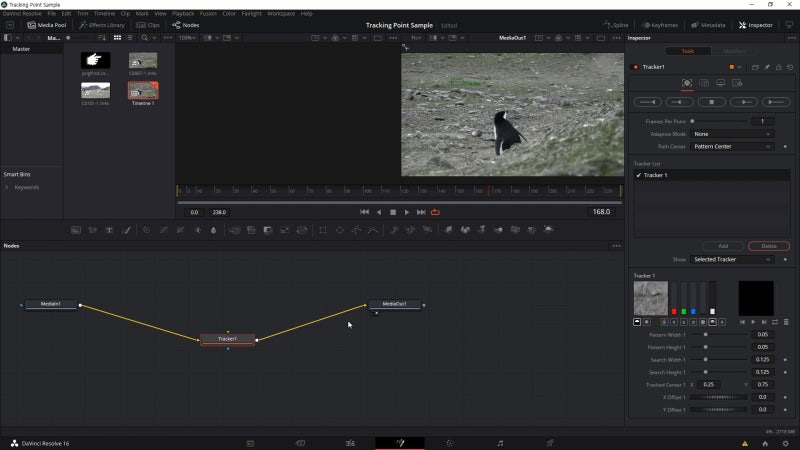Open the Inspector options three-dot menu
This screenshot has height=450, width=800.
791,38
